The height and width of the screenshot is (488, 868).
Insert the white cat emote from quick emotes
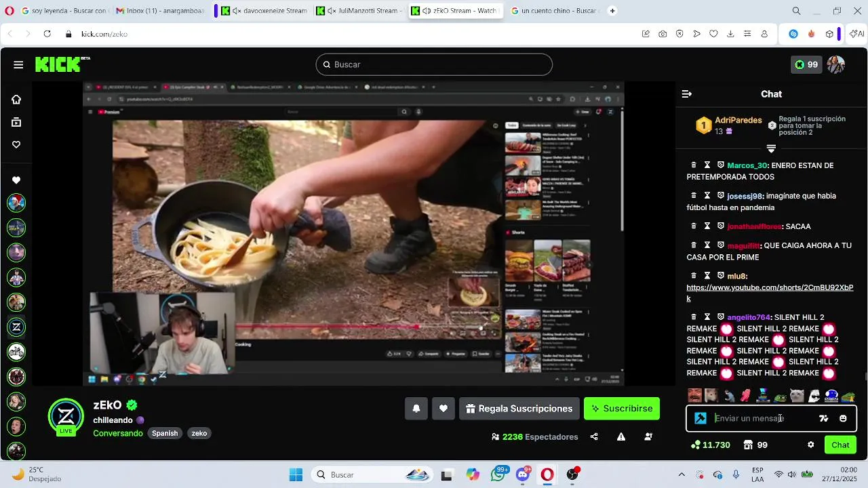[x=797, y=396]
